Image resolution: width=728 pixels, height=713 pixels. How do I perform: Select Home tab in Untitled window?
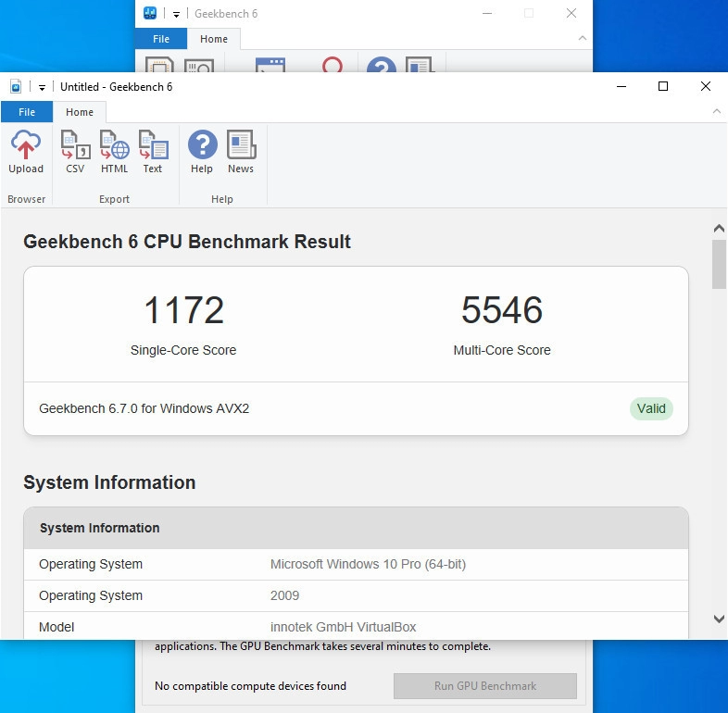80,112
